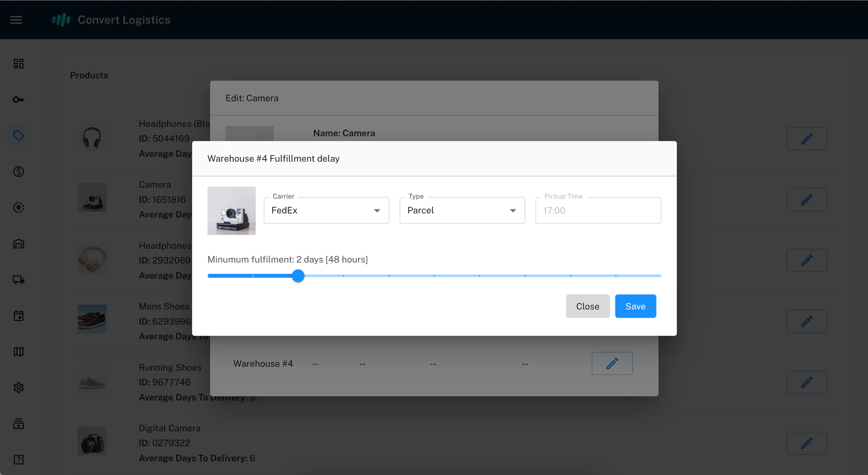
Task: Select the location tracking icon in sidebar
Action: (19, 208)
